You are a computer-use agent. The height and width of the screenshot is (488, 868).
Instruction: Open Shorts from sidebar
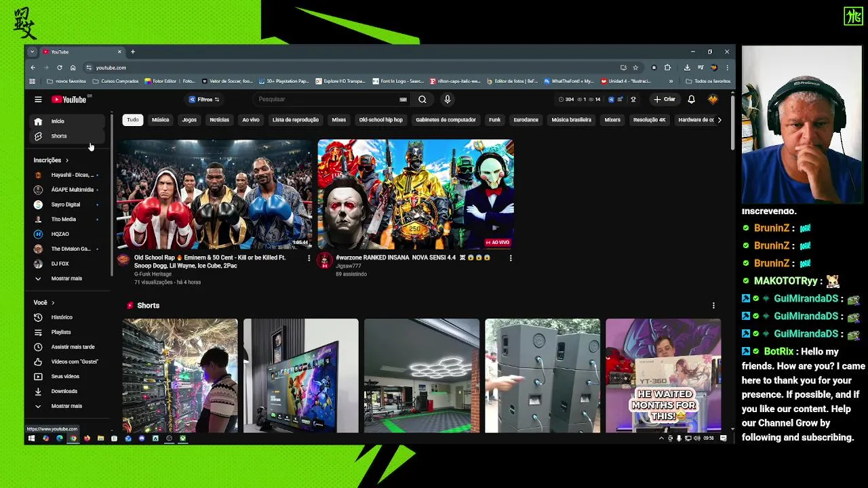pyautogui.click(x=68, y=136)
